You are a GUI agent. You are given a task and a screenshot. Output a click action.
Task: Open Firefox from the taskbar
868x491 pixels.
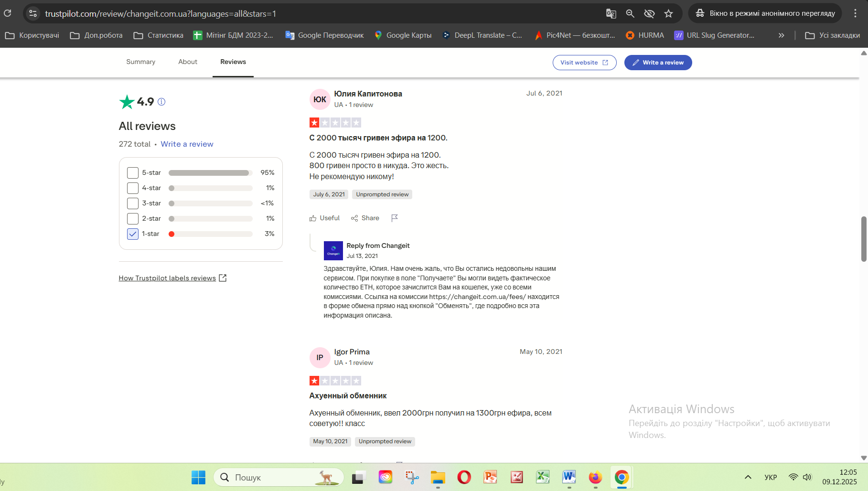coord(595,477)
